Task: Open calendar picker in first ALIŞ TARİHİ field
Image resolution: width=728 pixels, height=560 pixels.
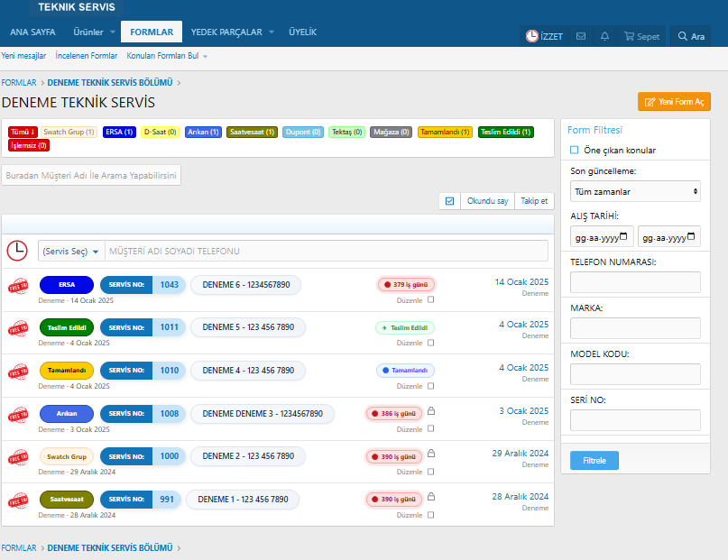Action: (623, 236)
